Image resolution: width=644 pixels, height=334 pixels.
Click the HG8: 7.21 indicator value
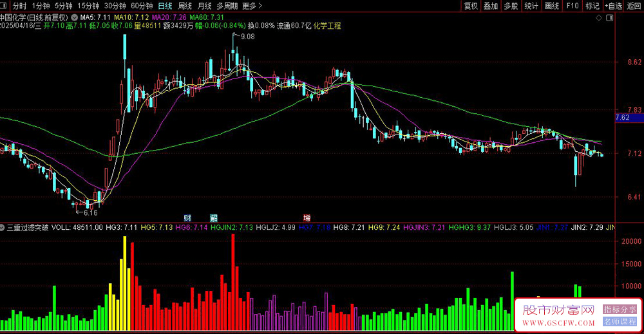pos(349,227)
